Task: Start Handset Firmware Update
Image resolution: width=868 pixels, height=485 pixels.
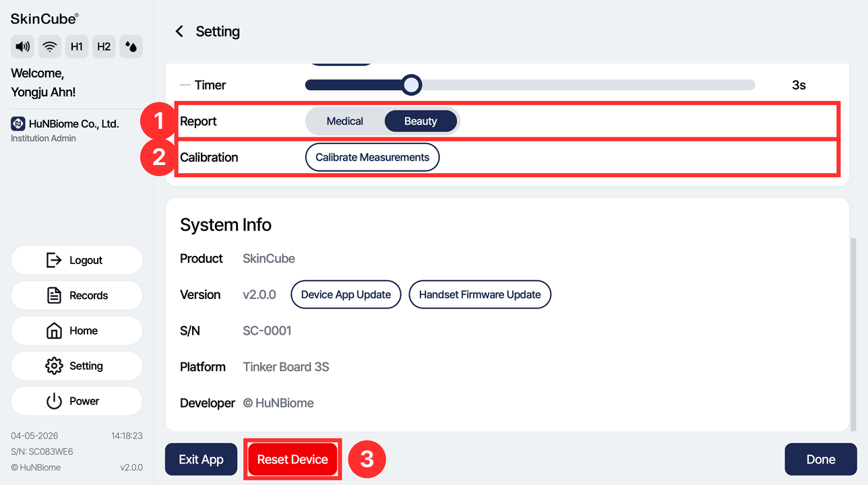Action: [x=480, y=294]
